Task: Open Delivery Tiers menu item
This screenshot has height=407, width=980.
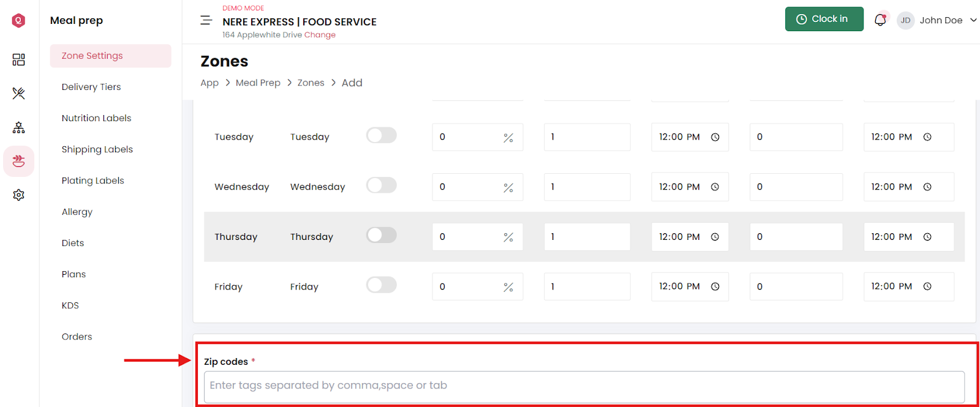Action: [91, 87]
